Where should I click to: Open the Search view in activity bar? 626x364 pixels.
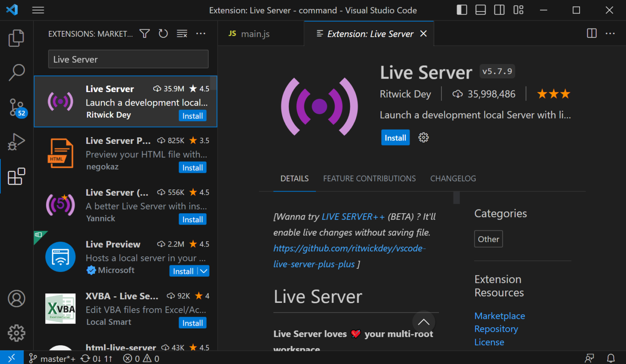tap(16, 72)
